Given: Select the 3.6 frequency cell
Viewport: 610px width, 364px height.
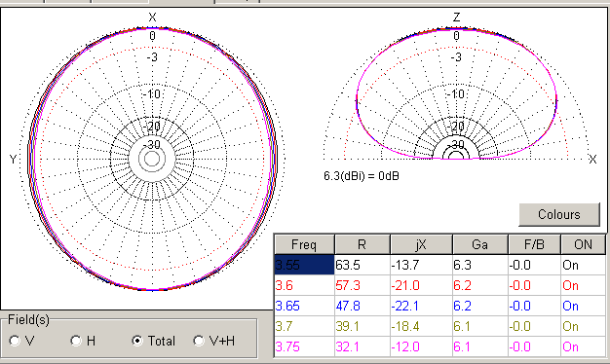Looking at the screenshot, I should [304, 285].
